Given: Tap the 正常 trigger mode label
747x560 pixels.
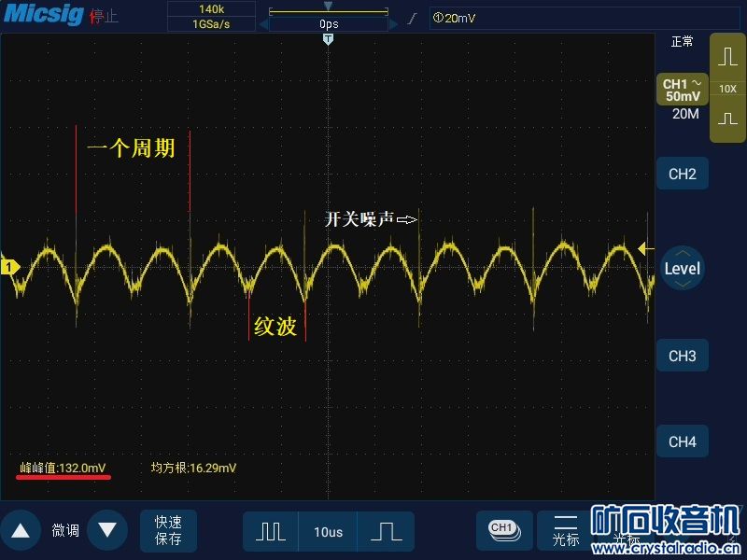Looking at the screenshot, I should 683,42.
